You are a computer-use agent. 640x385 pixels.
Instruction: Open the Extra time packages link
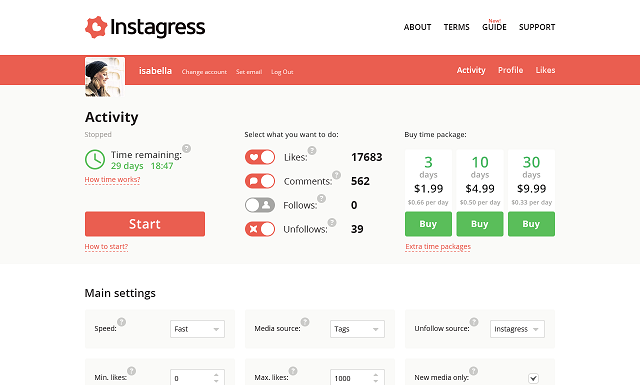(x=438, y=247)
